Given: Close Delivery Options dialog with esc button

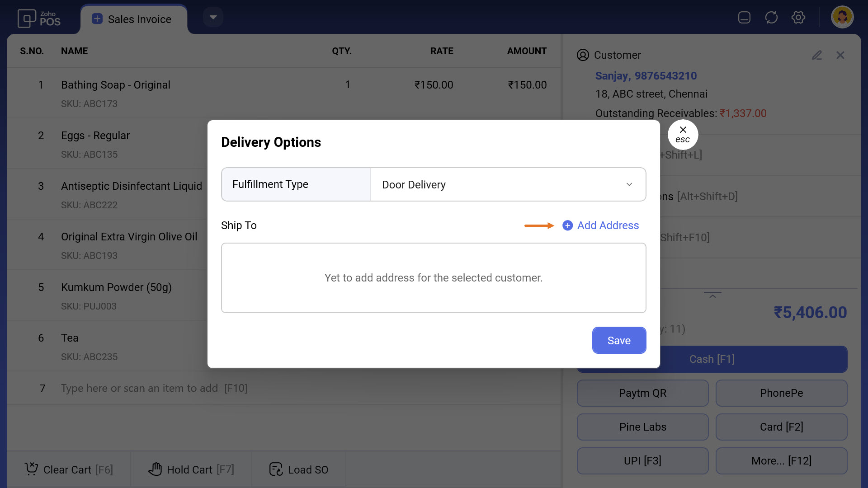Looking at the screenshot, I should pos(683,135).
